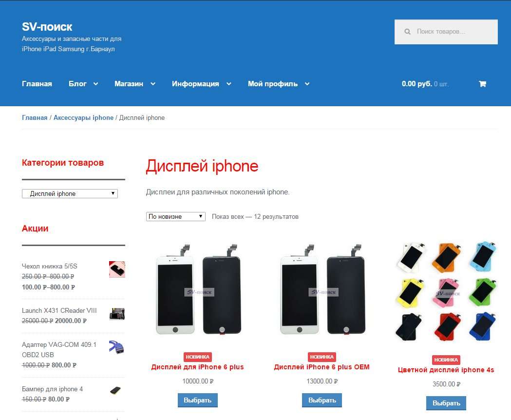This screenshot has width=511, height=420.
Task: Open the Чехол книжка 5/5S thumbnail
Action: tap(117, 269)
